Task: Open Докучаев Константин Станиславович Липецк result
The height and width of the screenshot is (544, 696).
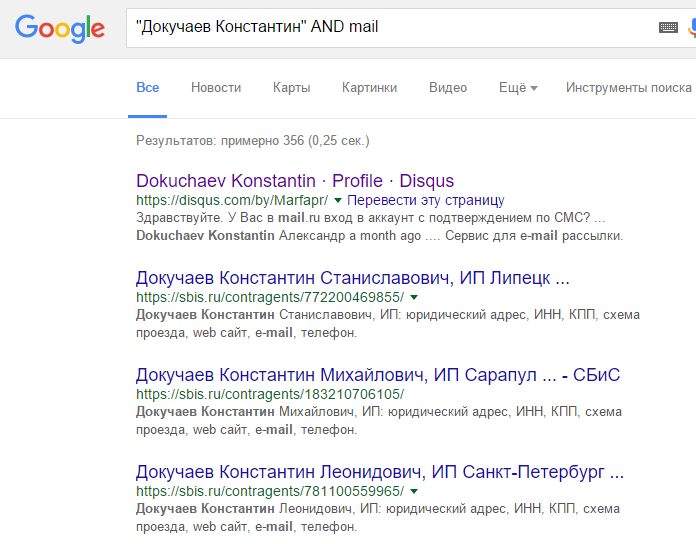Action: pos(352,278)
